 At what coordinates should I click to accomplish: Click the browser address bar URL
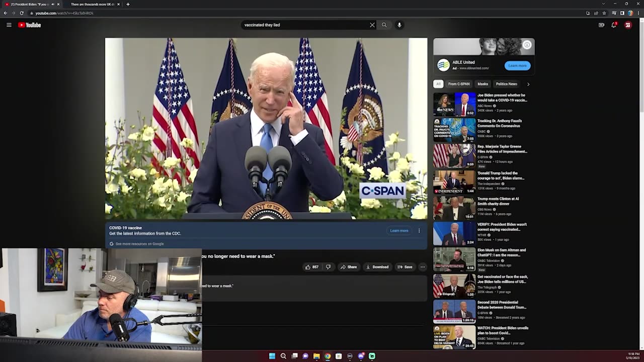pos(64,13)
